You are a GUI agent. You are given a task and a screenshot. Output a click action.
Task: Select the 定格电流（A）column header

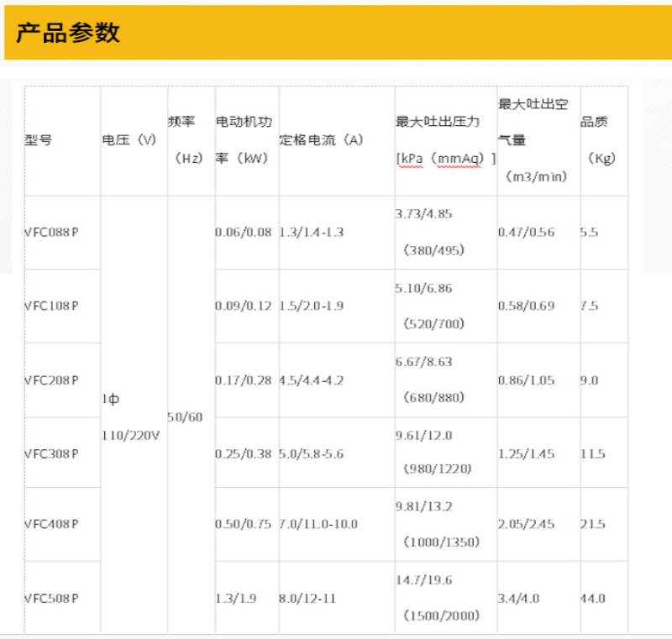[x=321, y=140]
